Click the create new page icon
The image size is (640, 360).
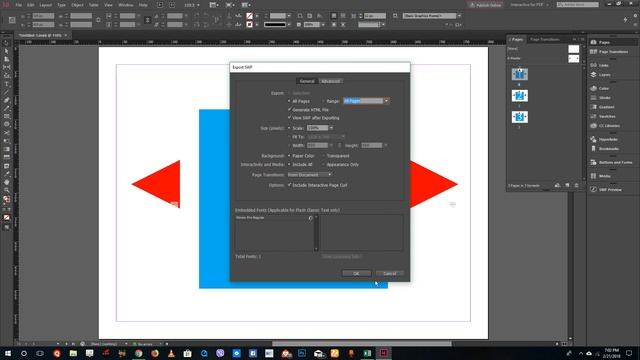click(x=567, y=185)
